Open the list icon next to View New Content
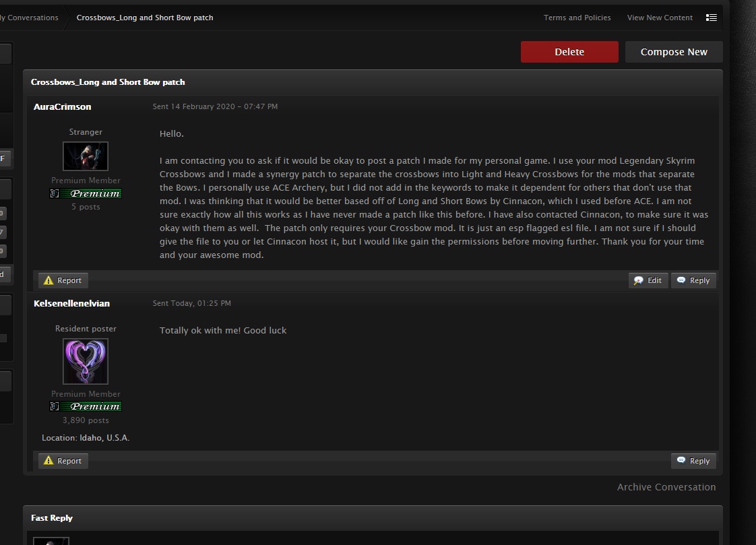Viewport: 756px width, 545px height. (712, 18)
